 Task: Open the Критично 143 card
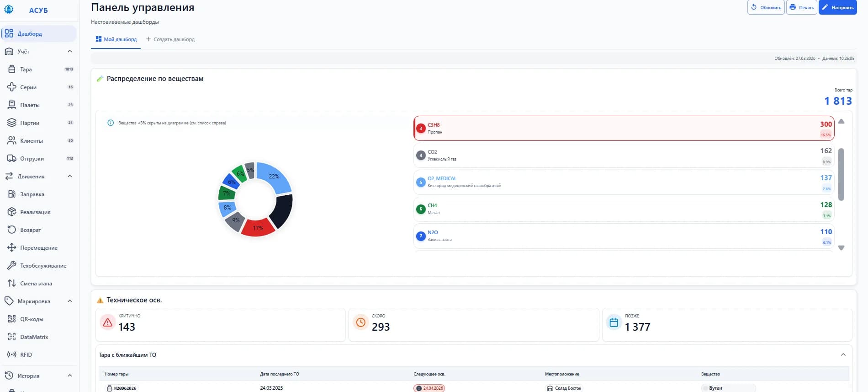click(x=220, y=325)
